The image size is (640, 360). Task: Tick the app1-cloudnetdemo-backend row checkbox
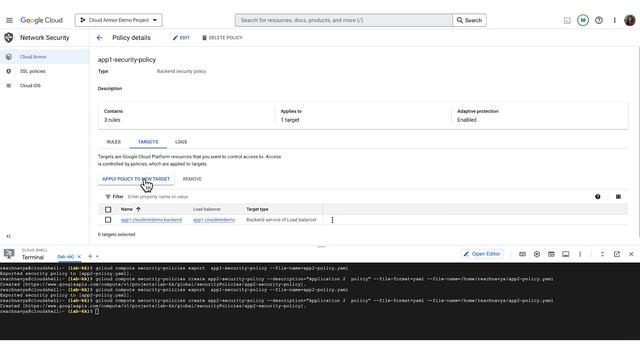[108, 220]
